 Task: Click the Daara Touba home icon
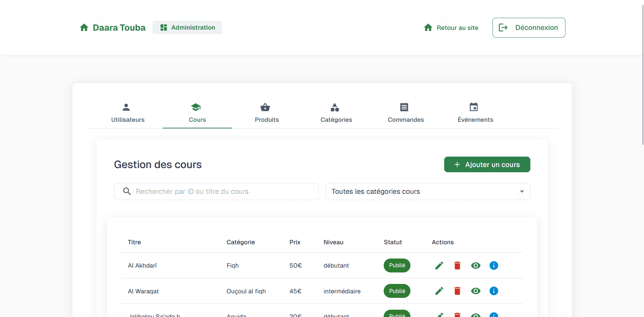(x=84, y=27)
